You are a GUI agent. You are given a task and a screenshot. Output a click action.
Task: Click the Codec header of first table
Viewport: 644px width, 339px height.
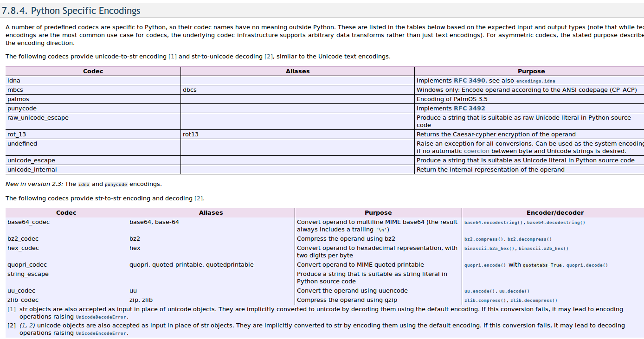point(93,71)
